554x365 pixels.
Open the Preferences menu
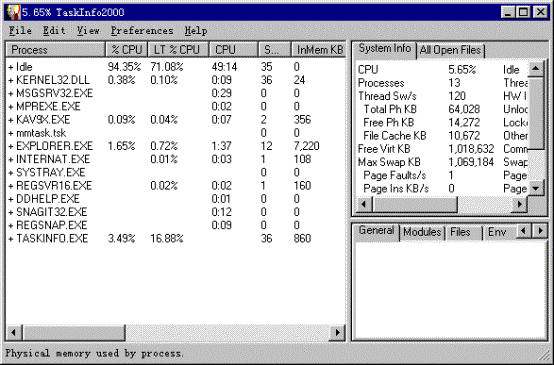142,31
